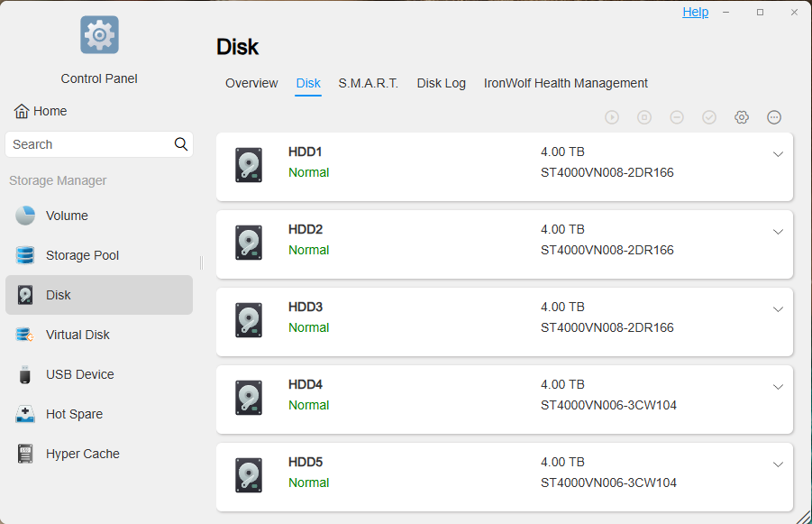Expand HDD3 details chevron
Viewport: 812px width, 524px height.
pos(778,309)
